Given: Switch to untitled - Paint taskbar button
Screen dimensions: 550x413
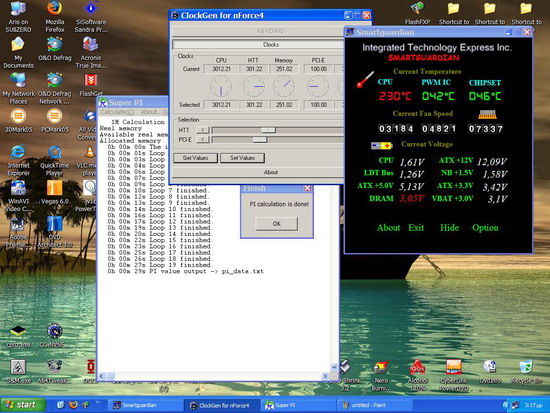Looking at the screenshot, I should pyautogui.click(x=374, y=405).
